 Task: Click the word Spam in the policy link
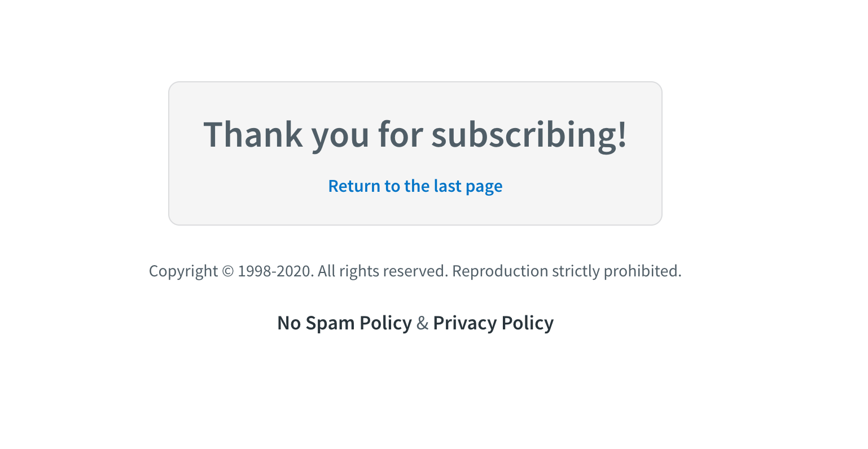point(330,323)
